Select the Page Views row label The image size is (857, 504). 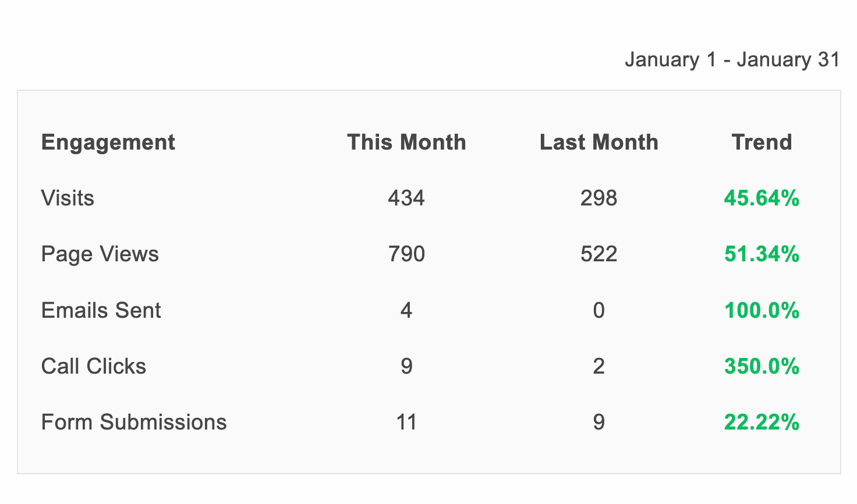click(100, 254)
